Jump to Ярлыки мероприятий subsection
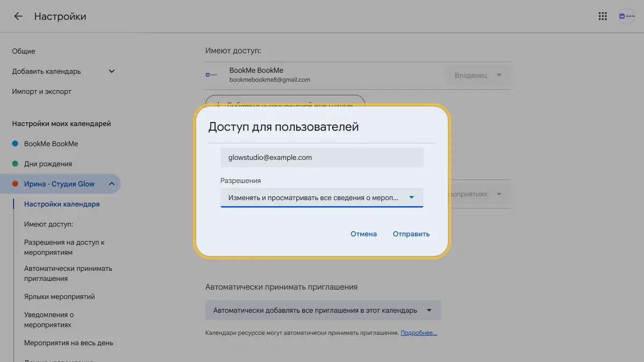This screenshot has height=362, width=644. click(x=60, y=297)
